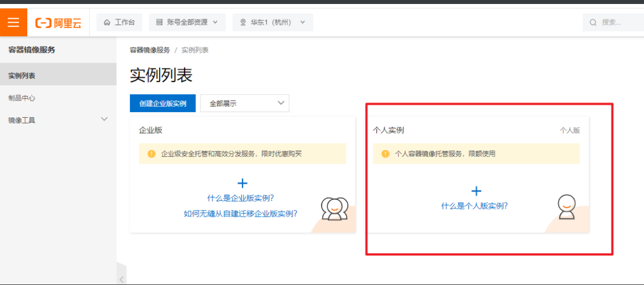
Task: Click the plus icon in 企业版 card
Action: (243, 183)
